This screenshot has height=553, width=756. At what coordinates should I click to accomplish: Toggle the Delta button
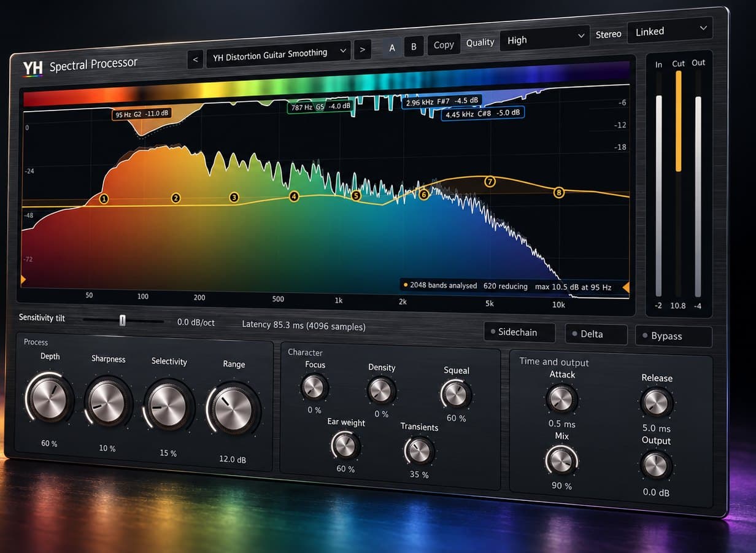596,334
